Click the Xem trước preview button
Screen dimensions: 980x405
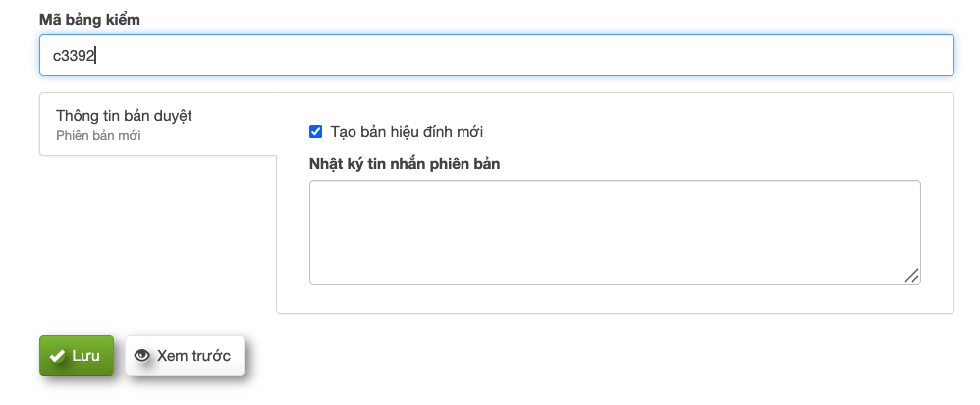point(185,356)
